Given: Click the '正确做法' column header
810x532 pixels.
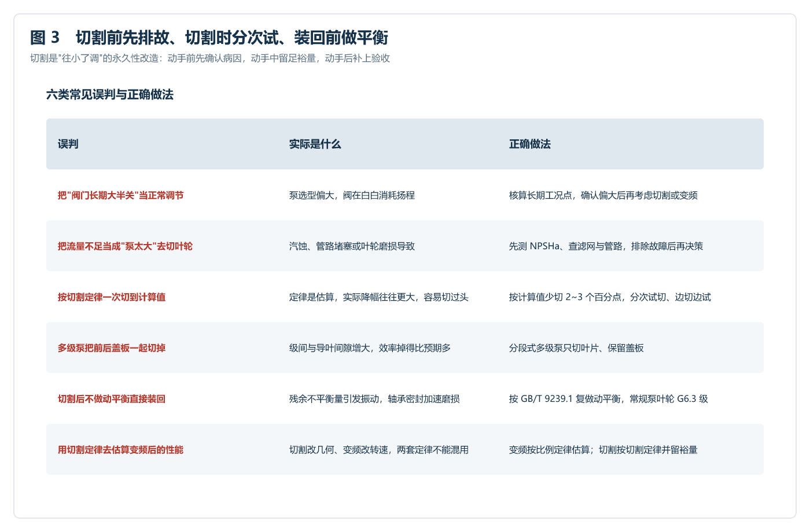Looking at the screenshot, I should click(x=530, y=144).
